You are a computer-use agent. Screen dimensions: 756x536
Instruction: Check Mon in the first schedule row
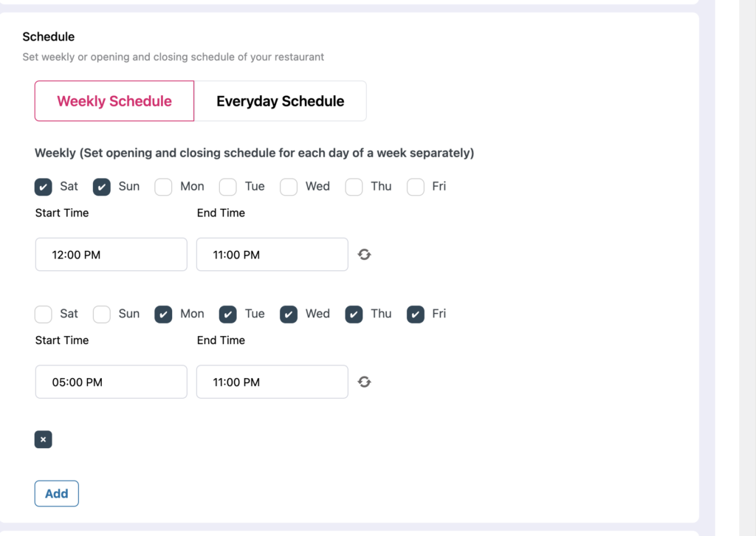click(x=163, y=187)
